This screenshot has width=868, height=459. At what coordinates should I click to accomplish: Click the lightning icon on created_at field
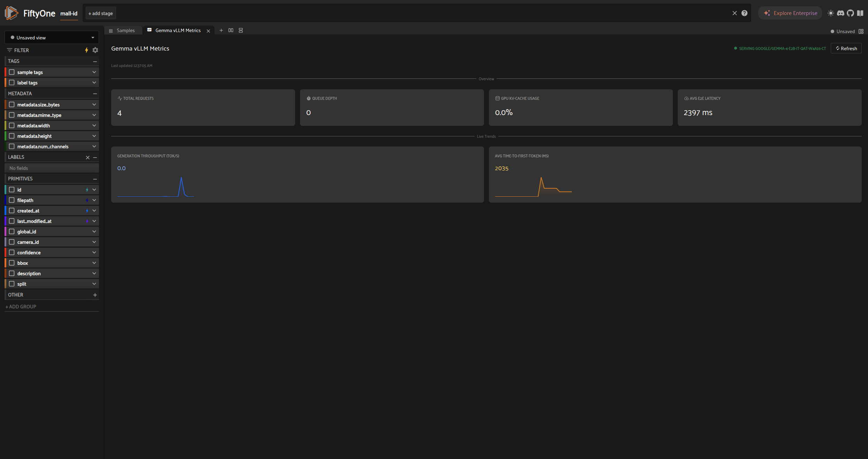coord(87,211)
